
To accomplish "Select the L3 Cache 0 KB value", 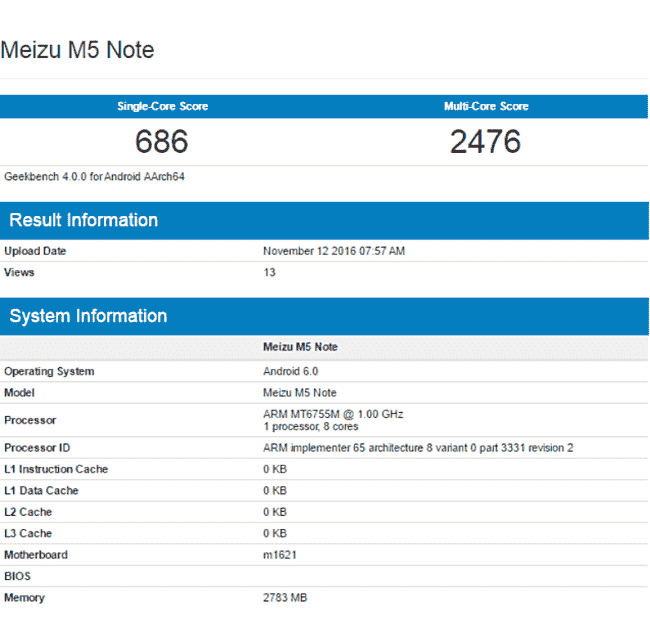I will tap(275, 533).
